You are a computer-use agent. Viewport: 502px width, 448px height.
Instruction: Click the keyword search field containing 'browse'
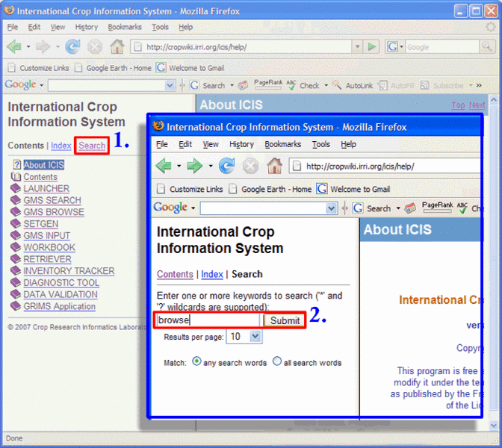(208, 320)
